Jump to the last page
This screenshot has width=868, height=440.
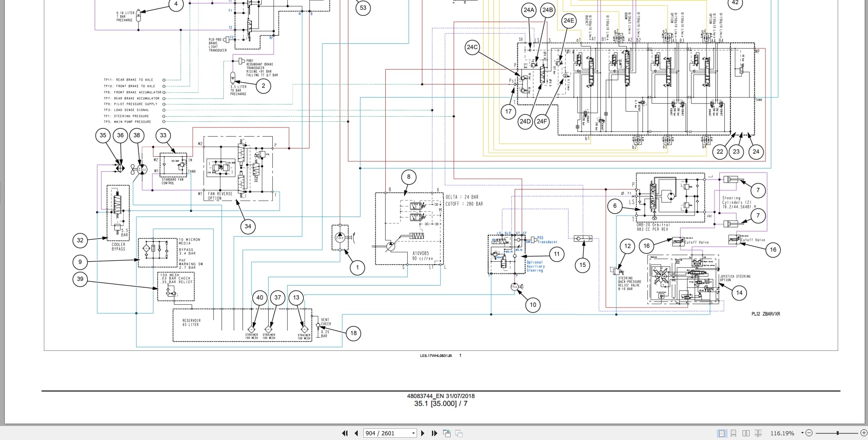point(435,433)
